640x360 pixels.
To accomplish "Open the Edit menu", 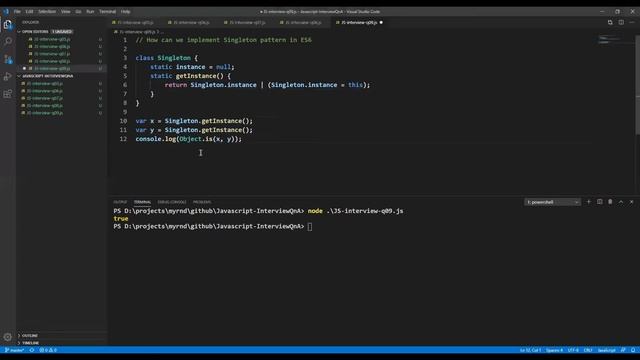I will point(29,11).
